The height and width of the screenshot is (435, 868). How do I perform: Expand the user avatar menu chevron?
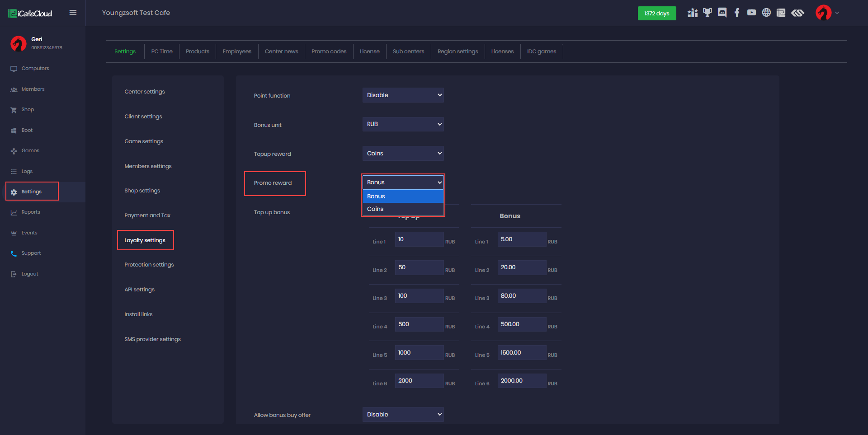pyautogui.click(x=837, y=13)
